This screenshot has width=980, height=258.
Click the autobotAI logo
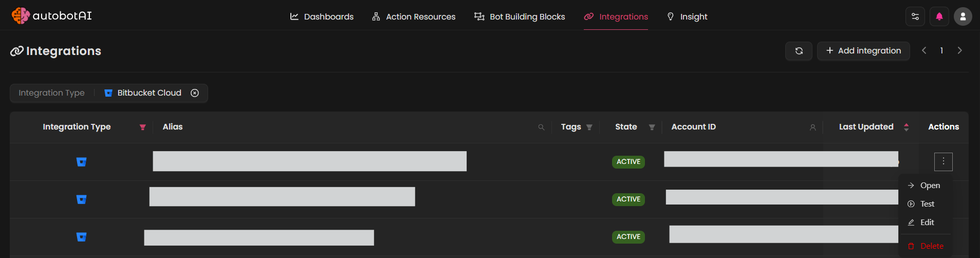point(51,16)
